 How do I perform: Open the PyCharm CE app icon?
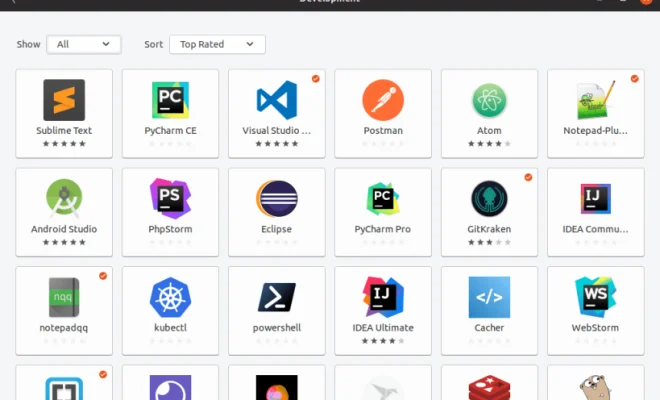click(x=170, y=100)
